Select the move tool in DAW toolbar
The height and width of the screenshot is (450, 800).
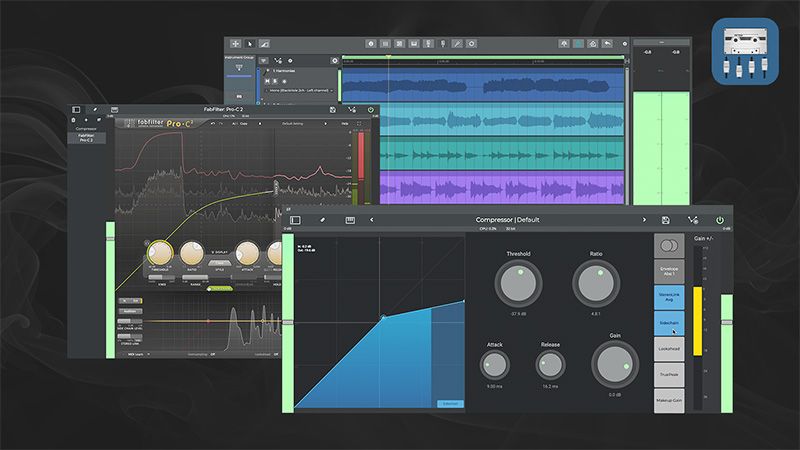235,44
